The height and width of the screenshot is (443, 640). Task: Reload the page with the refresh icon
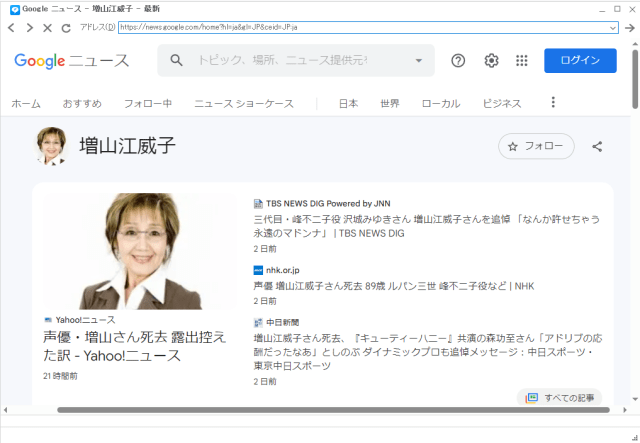click(66, 28)
